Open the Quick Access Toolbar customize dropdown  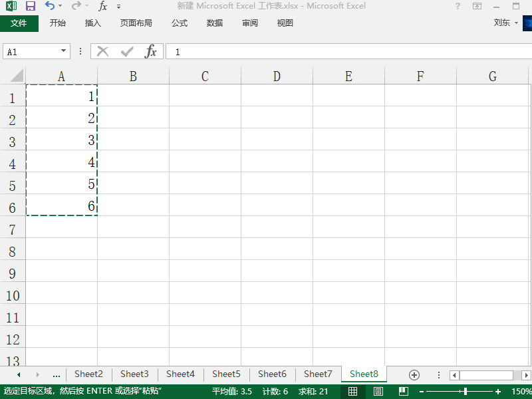(x=119, y=6)
